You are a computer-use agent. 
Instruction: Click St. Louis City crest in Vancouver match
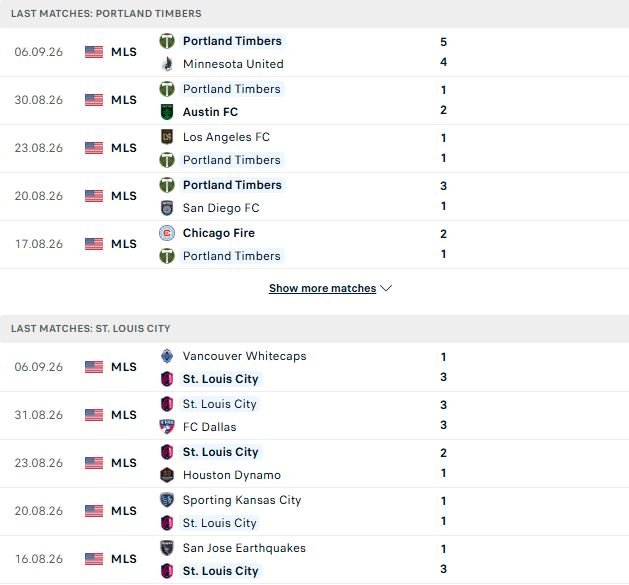click(x=167, y=379)
